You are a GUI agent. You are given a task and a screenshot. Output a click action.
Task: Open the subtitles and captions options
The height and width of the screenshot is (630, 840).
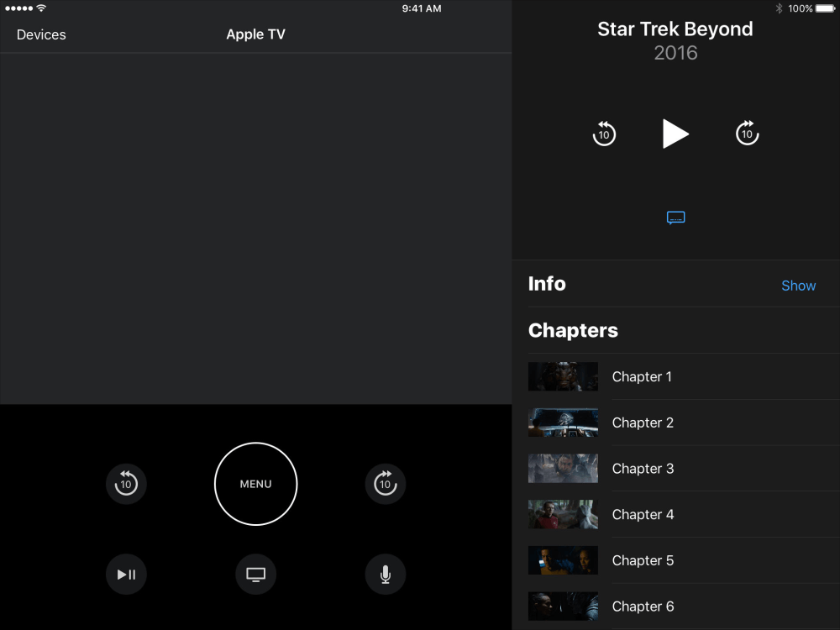point(675,218)
